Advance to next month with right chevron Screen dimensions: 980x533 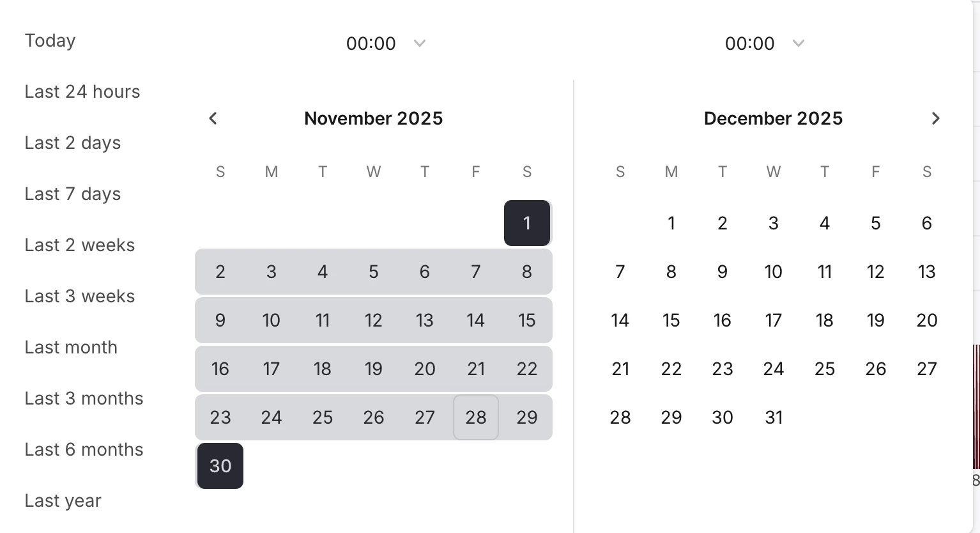(935, 118)
